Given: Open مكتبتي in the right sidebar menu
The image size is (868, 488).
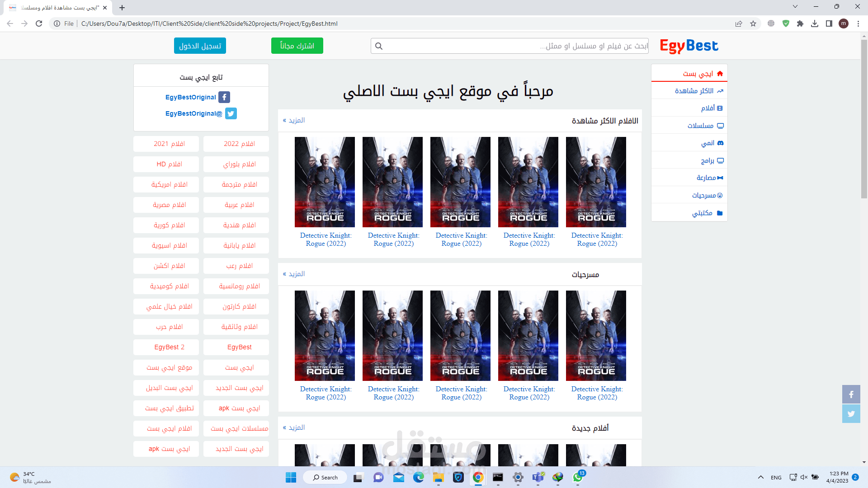Looking at the screenshot, I should (x=689, y=213).
